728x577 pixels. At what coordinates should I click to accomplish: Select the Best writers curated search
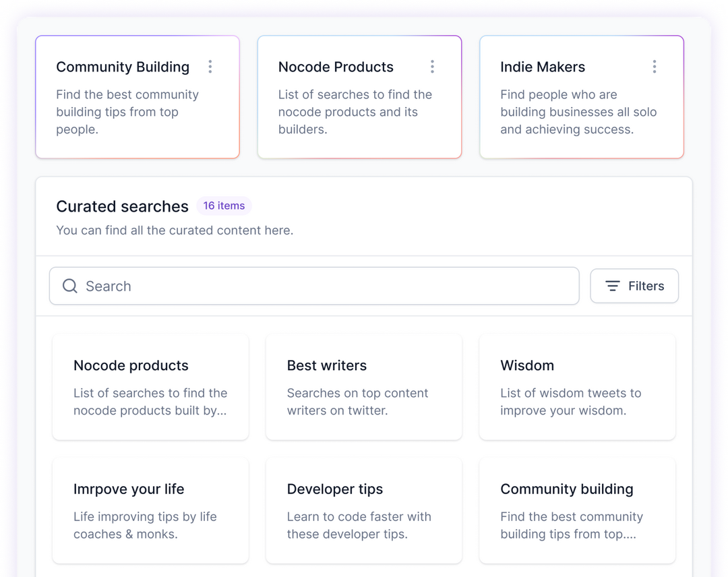[x=364, y=387]
